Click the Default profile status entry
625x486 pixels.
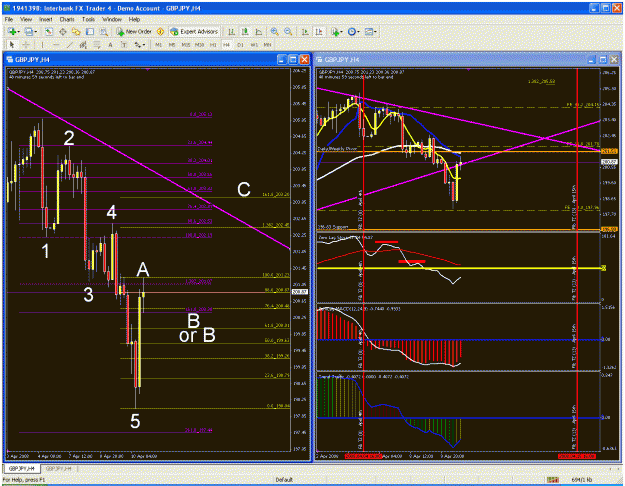[x=284, y=480]
